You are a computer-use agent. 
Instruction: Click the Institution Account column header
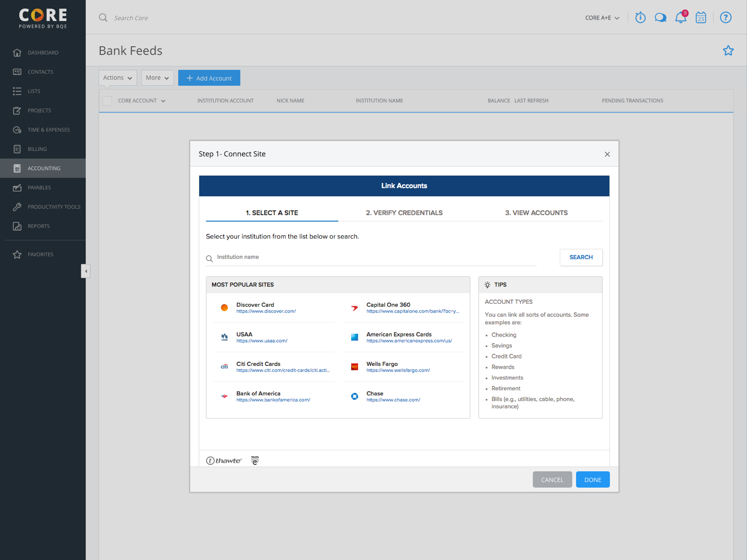226,101
